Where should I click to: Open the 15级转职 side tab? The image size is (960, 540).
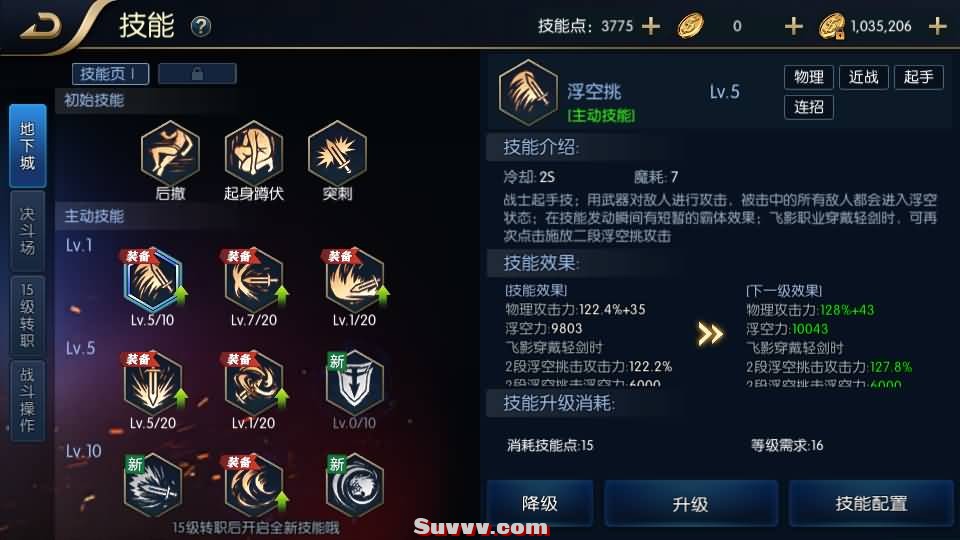point(28,315)
